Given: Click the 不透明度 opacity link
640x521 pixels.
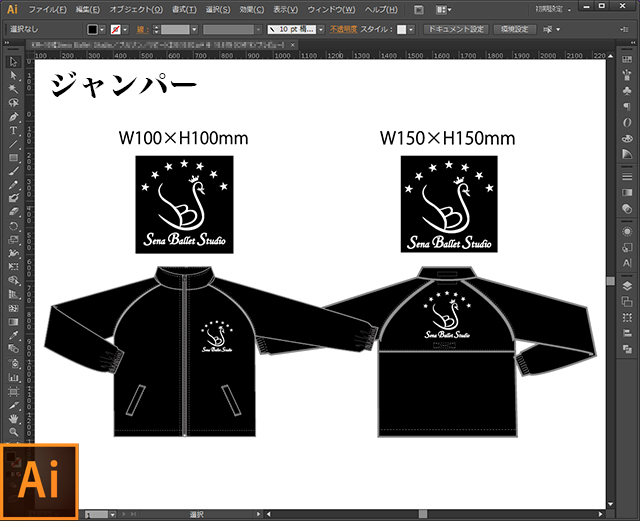Looking at the screenshot, I should point(343,29).
